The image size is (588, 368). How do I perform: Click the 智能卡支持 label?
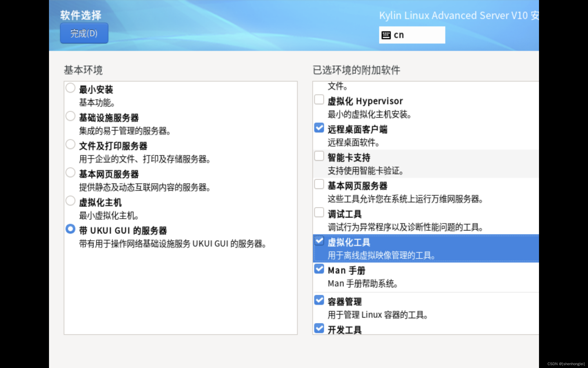pos(349,158)
